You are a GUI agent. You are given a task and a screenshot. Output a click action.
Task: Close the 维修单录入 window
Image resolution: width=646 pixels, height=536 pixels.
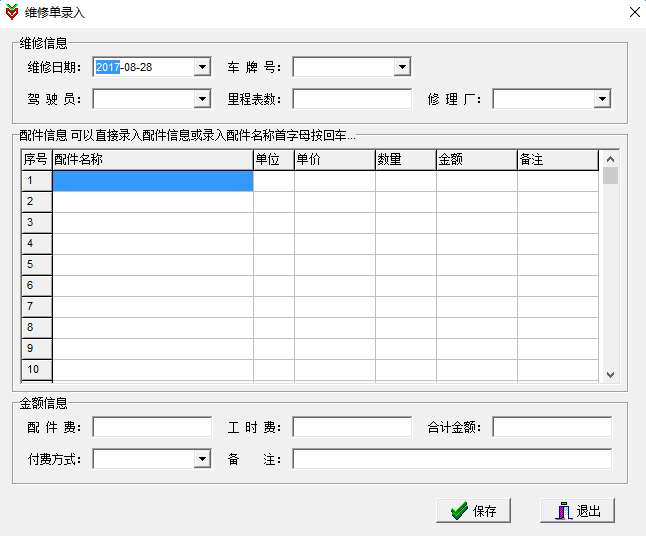coord(634,12)
